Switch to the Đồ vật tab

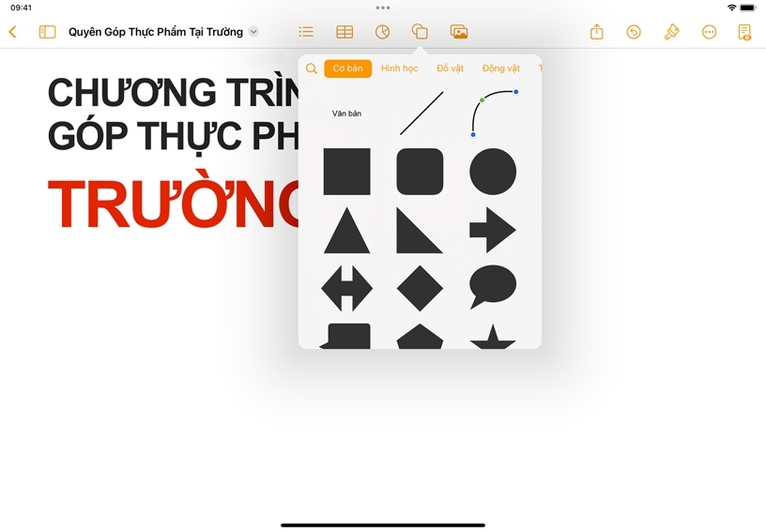(450, 68)
